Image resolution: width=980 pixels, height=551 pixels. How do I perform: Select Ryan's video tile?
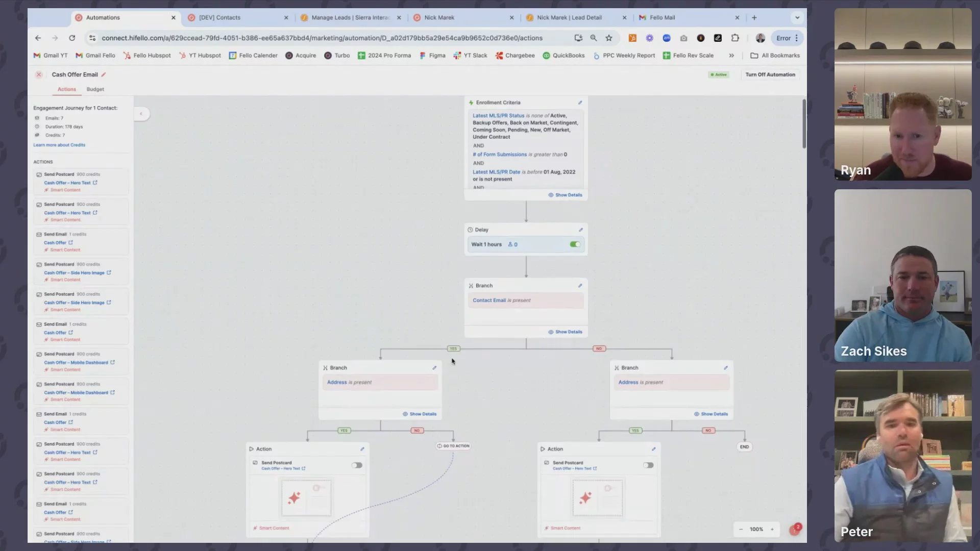point(903,94)
